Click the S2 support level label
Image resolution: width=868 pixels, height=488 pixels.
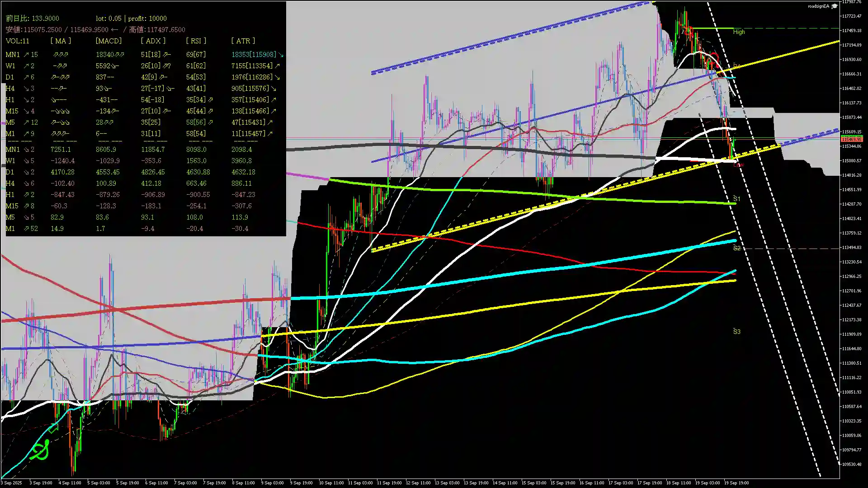pyautogui.click(x=736, y=248)
